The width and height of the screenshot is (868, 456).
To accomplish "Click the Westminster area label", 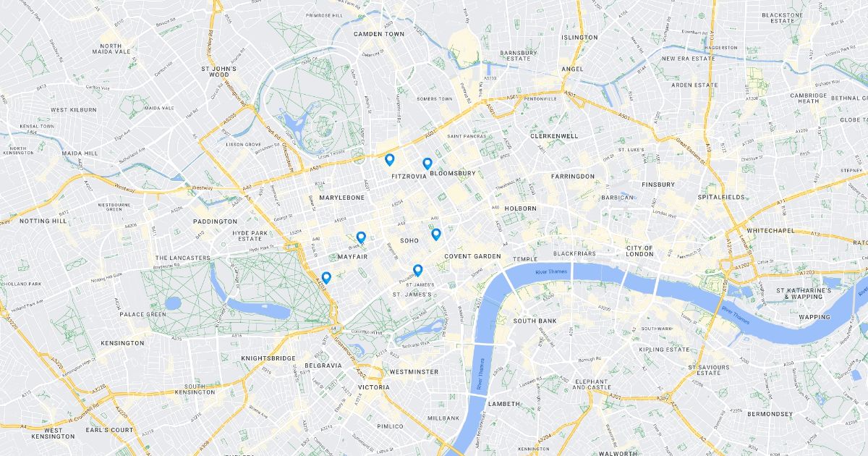I will (414, 371).
